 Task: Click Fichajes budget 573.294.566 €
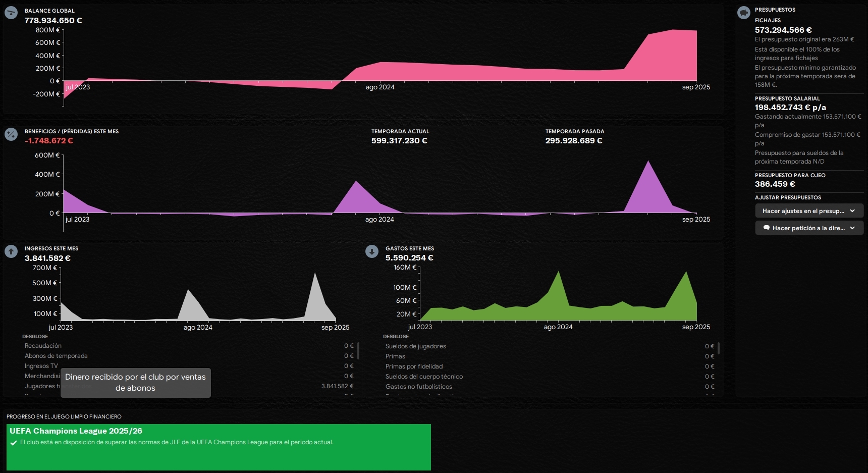783,30
